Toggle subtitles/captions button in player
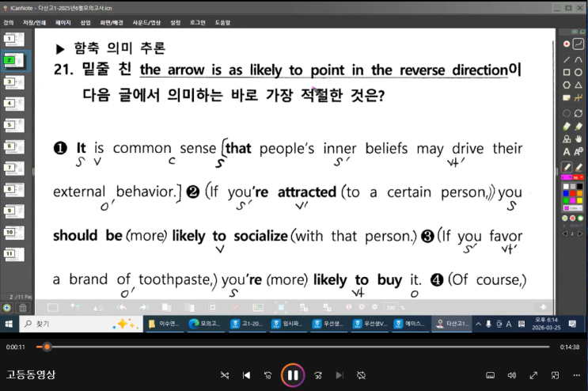The height and width of the screenshot is (391, 588). 490,374
